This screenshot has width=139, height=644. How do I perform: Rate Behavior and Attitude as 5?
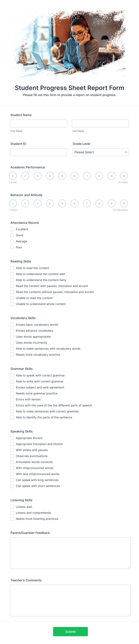pyautogui.click(x=62, y=203)
